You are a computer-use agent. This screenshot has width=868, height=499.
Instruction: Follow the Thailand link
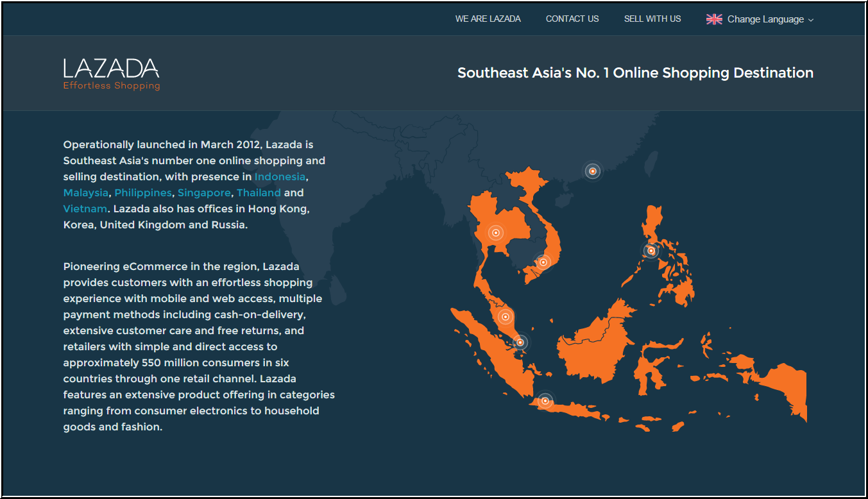pos(259,192)
